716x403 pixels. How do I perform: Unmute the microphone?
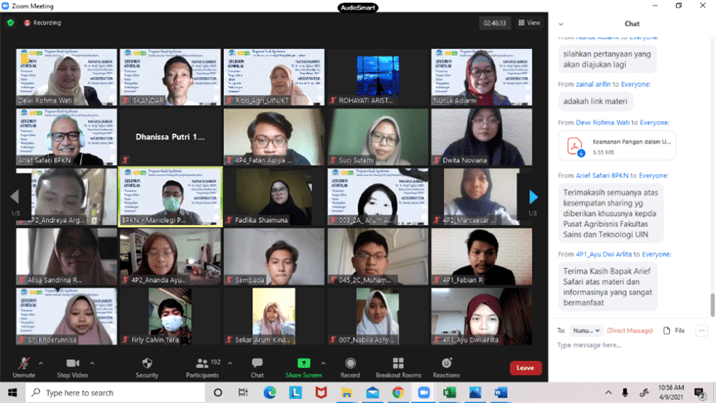coord(24,365)
